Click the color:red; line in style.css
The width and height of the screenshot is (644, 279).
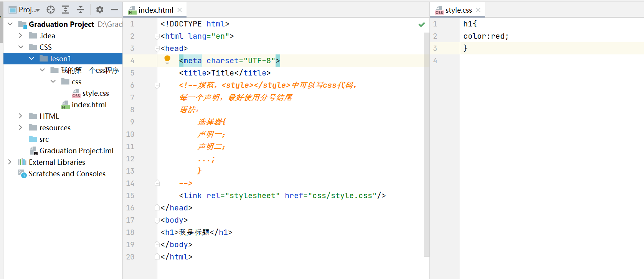[x=486, y=36]
